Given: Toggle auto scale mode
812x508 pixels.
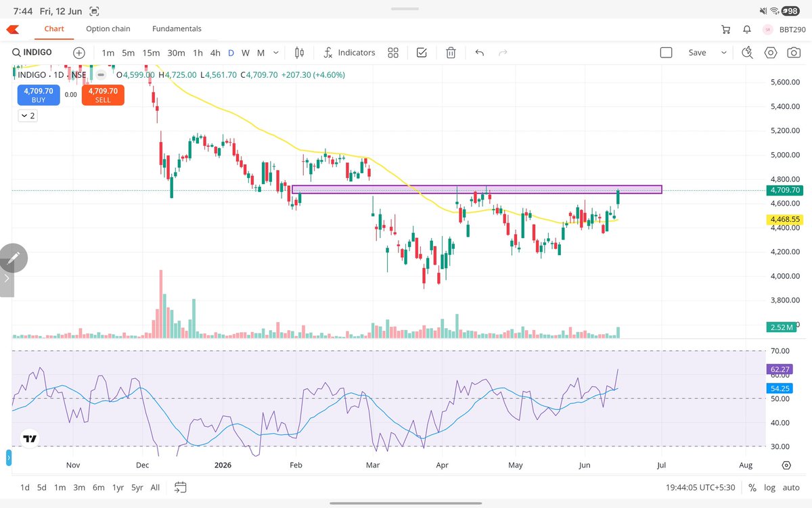Looking at the screenshot, I should point(791,488).
